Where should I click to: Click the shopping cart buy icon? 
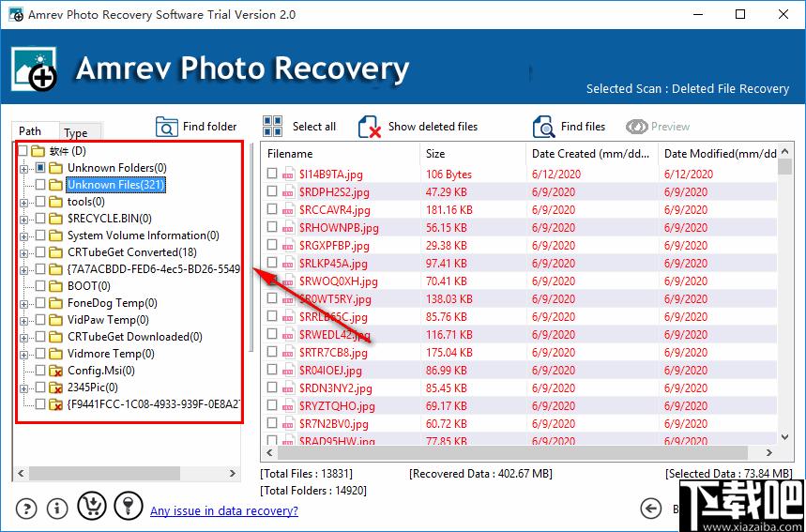(x=92, y=506)
